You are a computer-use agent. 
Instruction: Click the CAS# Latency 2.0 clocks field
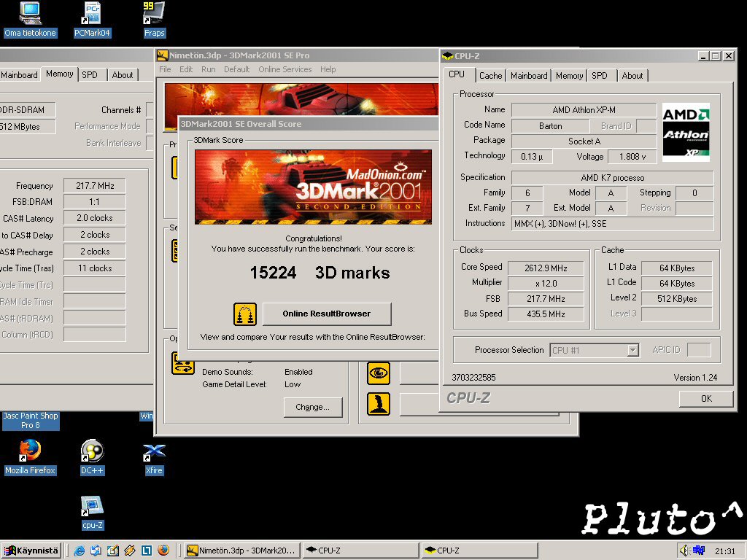pos(95,218)
